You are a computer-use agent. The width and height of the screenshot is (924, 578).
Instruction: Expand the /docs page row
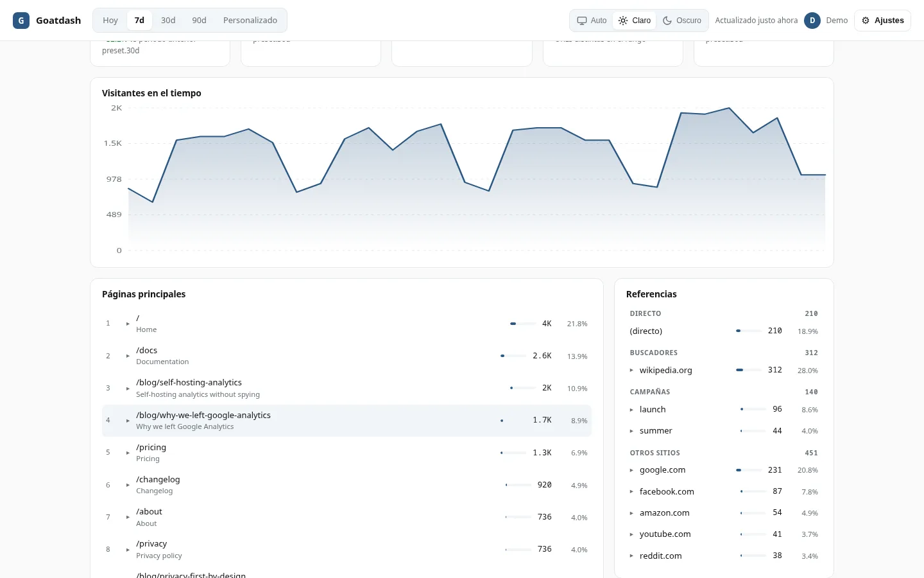128,356
